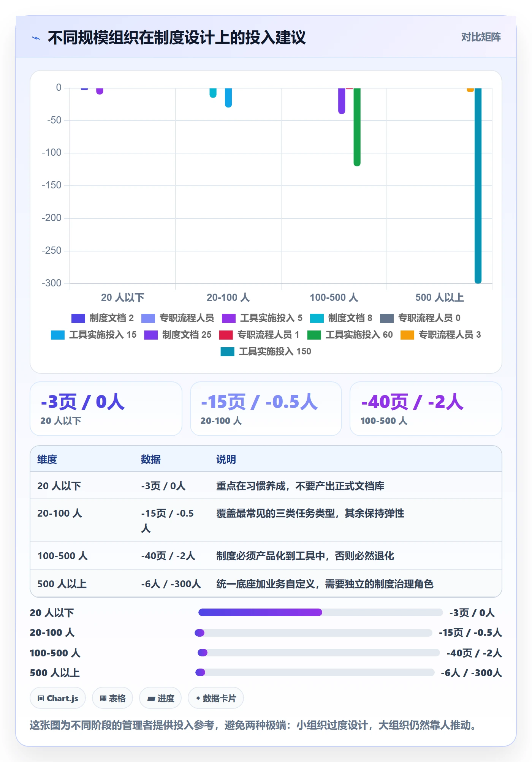The width and height of the screenshot is (532, 762).
Task: Click the 100-500 人 table row label
Action: 63,556
